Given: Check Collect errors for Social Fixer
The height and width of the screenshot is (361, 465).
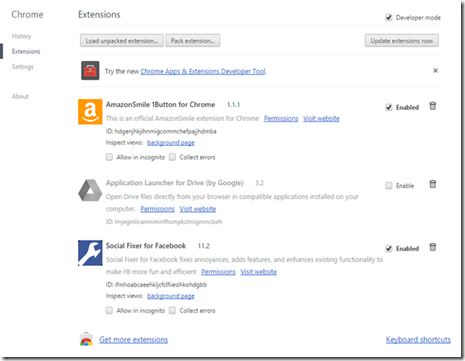Looking at the screenshot, I should (172, 310).
